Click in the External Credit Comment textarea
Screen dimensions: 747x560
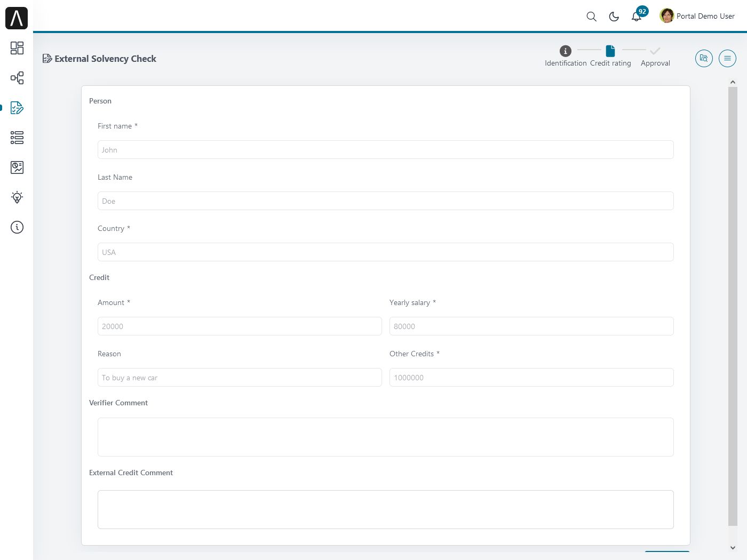pyautogui.click(x=385, y=509)
